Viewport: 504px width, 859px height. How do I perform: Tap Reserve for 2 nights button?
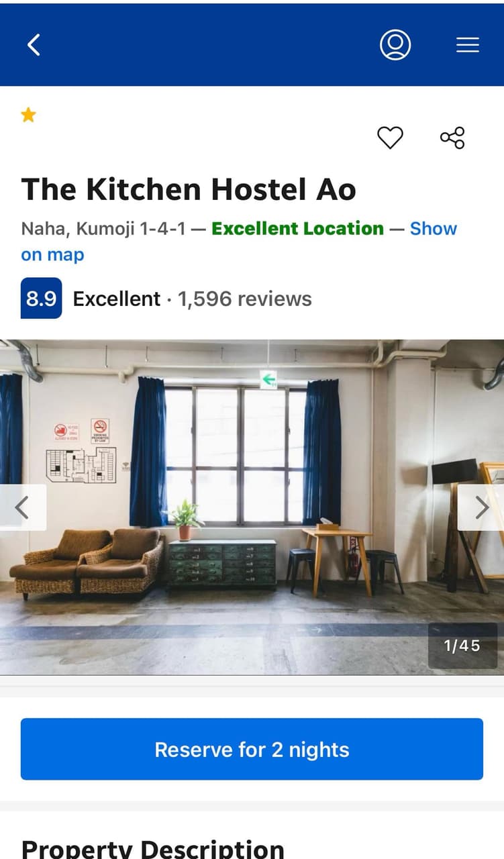252,749
